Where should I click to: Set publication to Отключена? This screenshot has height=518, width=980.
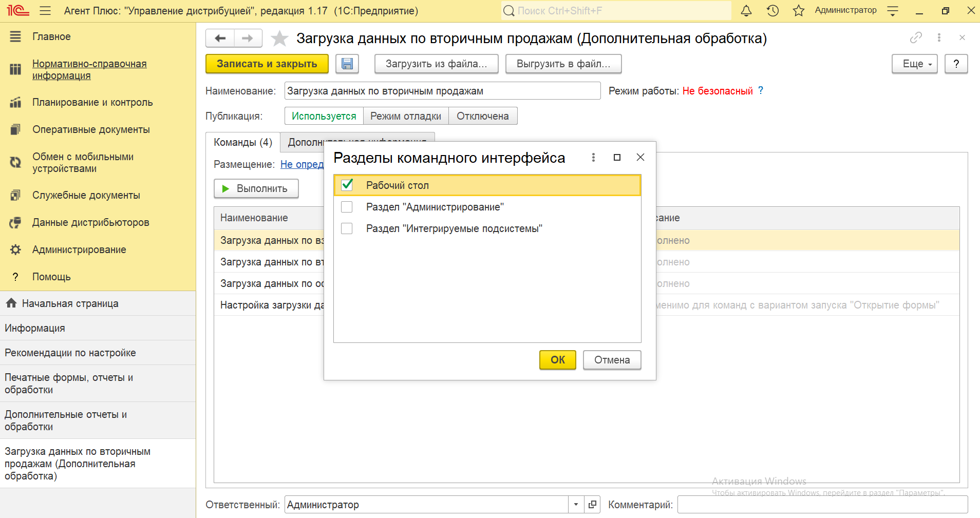pyautogui.click(x=483, y=116)
